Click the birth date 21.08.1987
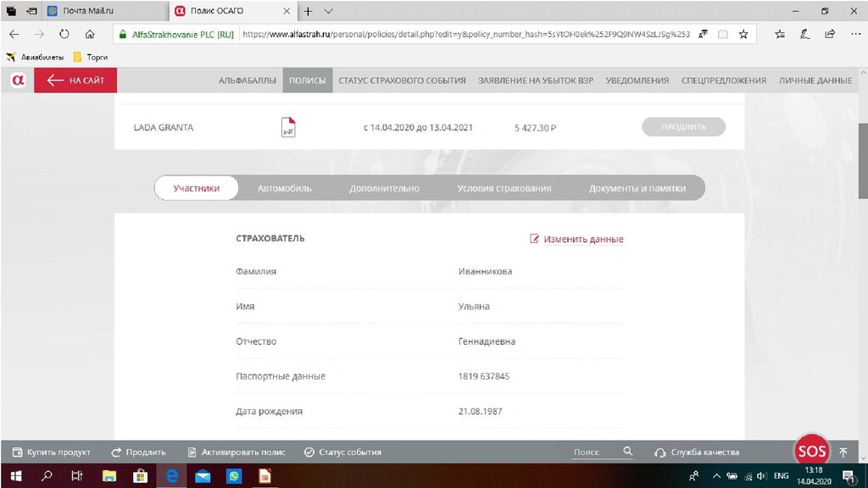The image size is (868, 488). pyautogui.click(x=480, y=411)
